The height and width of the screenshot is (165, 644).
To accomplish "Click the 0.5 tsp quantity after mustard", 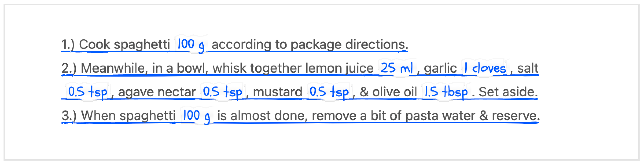I will (x=329, y=92).
